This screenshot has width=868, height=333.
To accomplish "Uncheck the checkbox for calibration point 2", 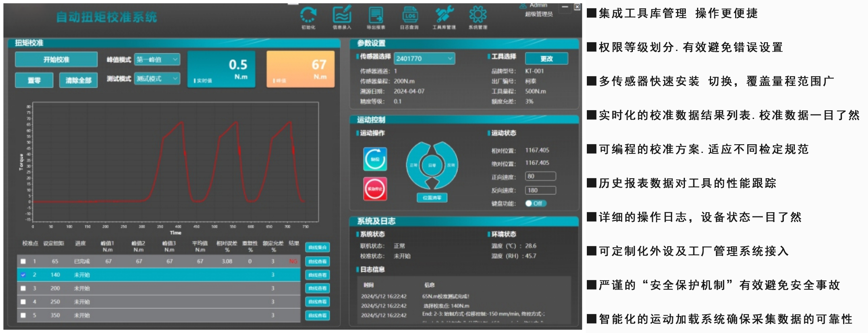I will pyautogui.click(x=23, y=275).
